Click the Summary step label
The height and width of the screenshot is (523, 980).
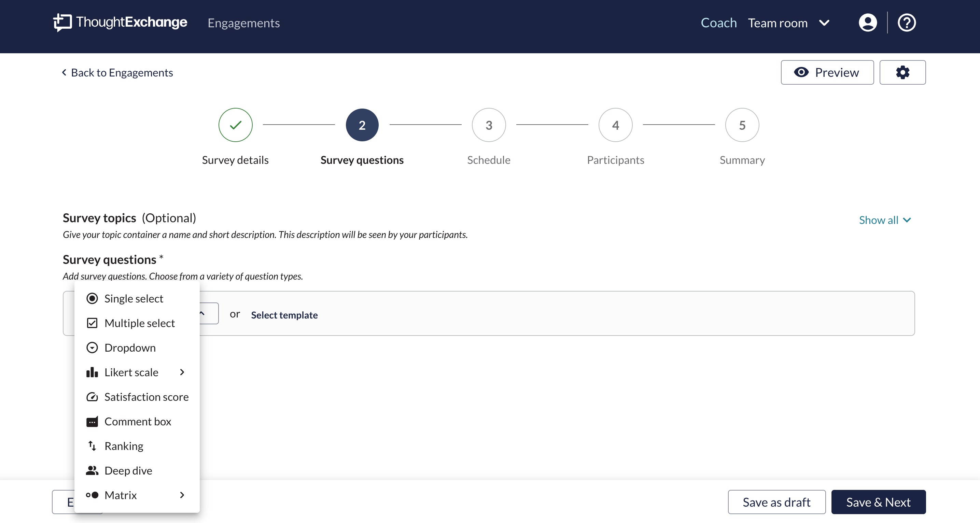[x=742, y=160]
